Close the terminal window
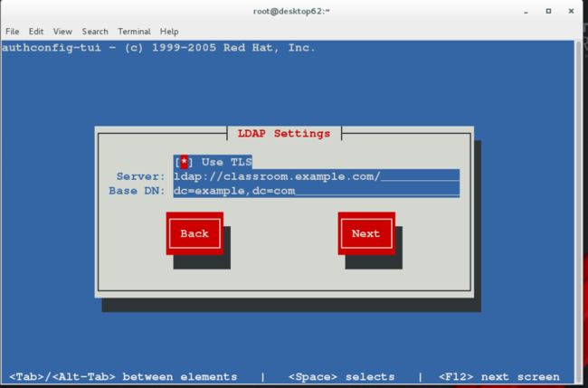588x388 pixels. coord(571,11)
